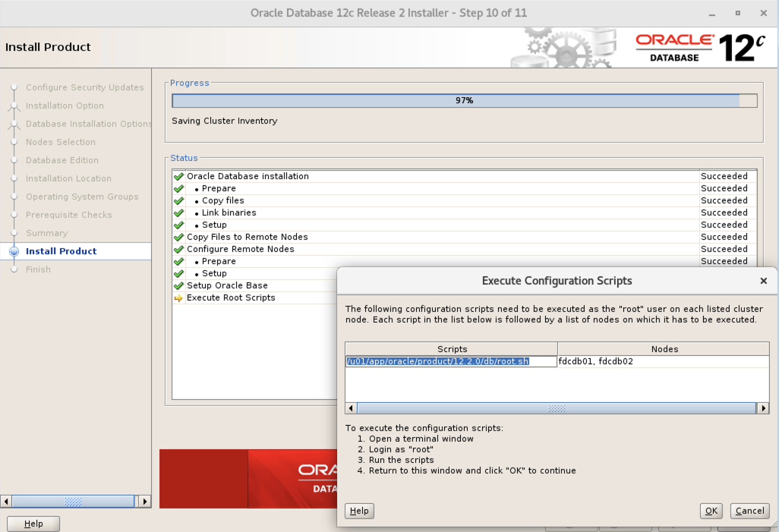
Task: Select Prerequisite Checks step
Action: (x=68, y=215)
